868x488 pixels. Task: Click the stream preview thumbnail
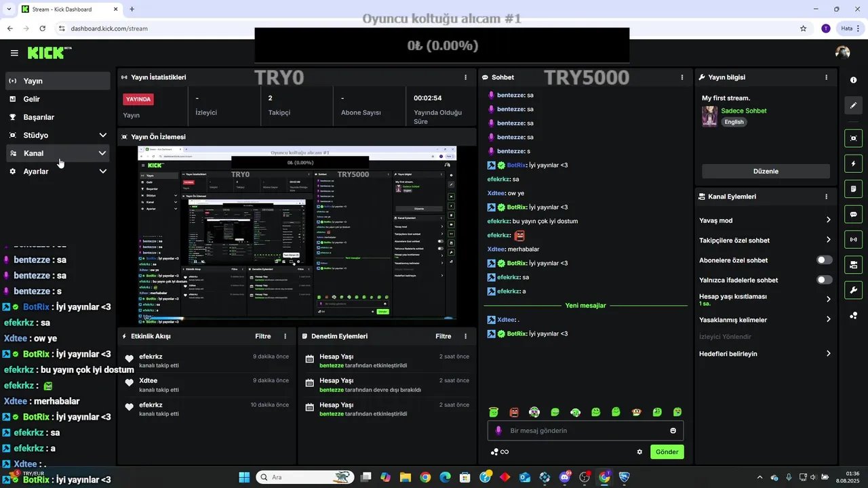(x=297, y=232)
